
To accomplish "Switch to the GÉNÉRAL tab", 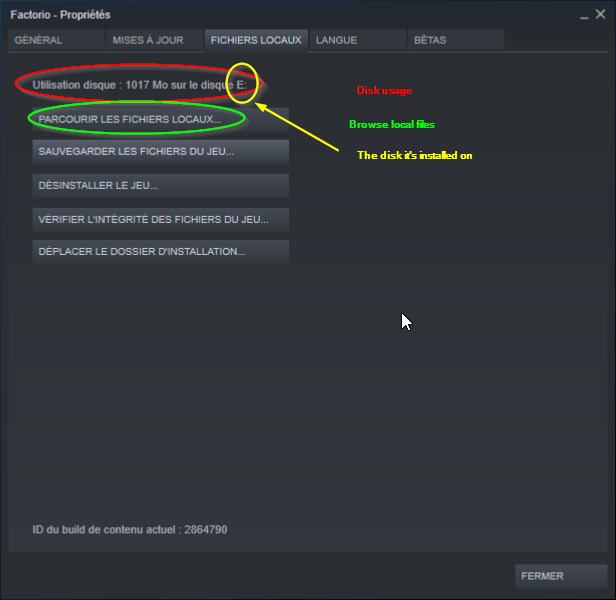I will 56,40.
